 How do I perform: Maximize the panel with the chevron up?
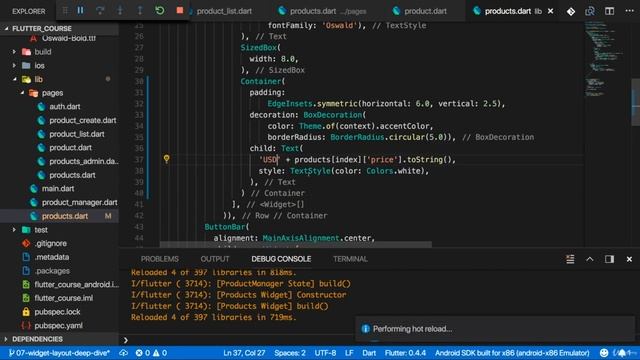coord(590,259)
